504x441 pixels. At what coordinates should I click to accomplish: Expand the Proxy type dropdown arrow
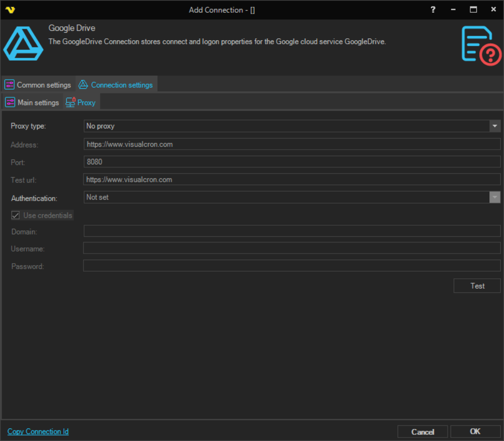pyautogui.click(x=495, y=126)
